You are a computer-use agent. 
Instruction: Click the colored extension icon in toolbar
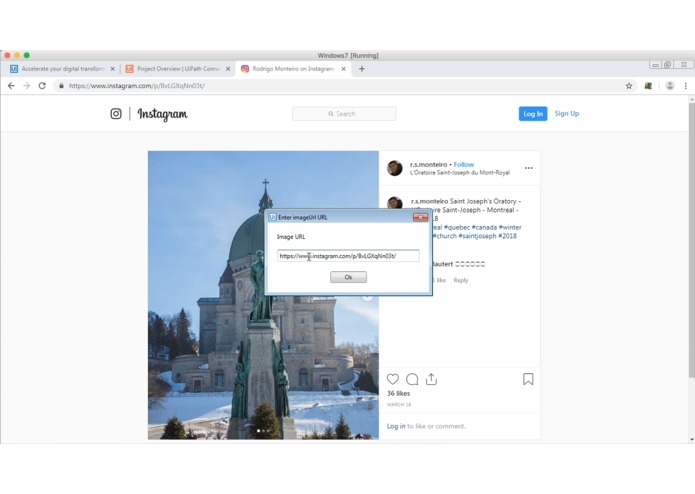coord(648,86)
